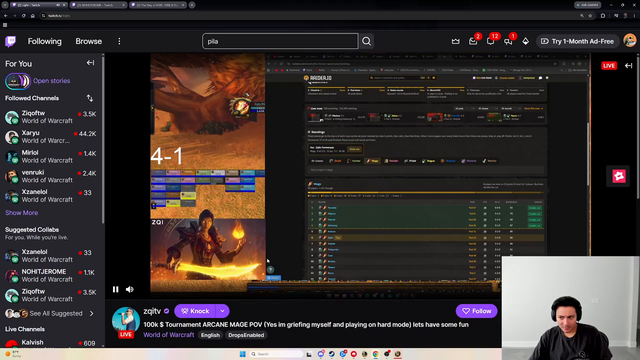Sort Followed Channels with arrows icon
This screenshot has height=360, width=640.
pyautogui.click(x=90, y=98)
